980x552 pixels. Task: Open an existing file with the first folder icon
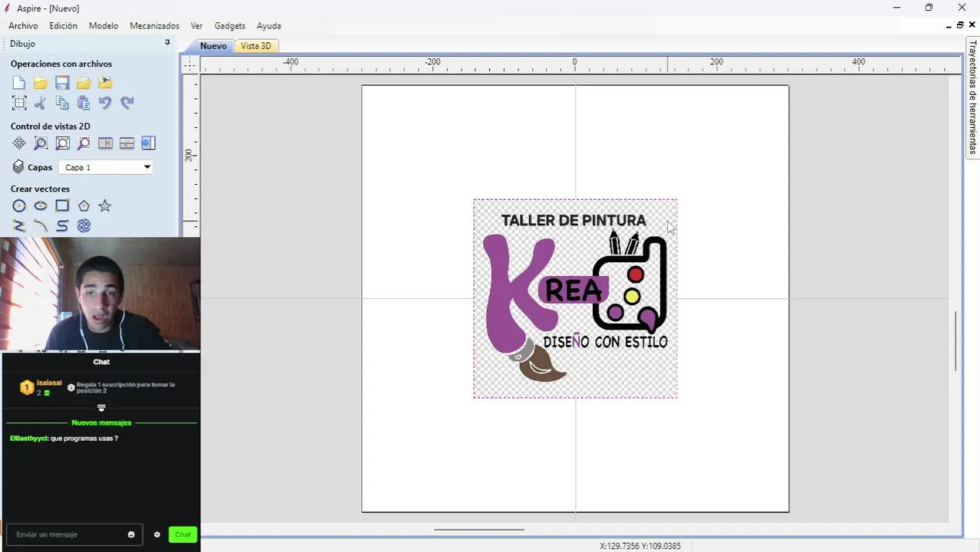tap(41, 83)
